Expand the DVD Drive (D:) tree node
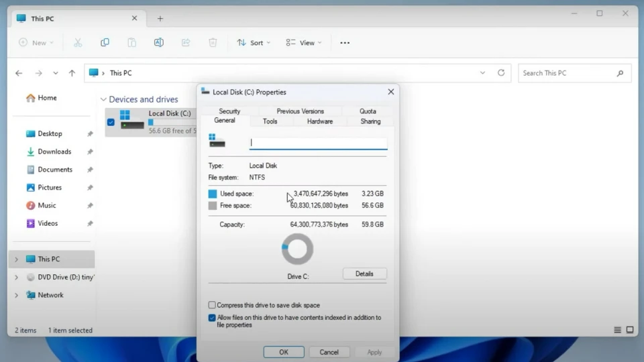 point(16,277)
